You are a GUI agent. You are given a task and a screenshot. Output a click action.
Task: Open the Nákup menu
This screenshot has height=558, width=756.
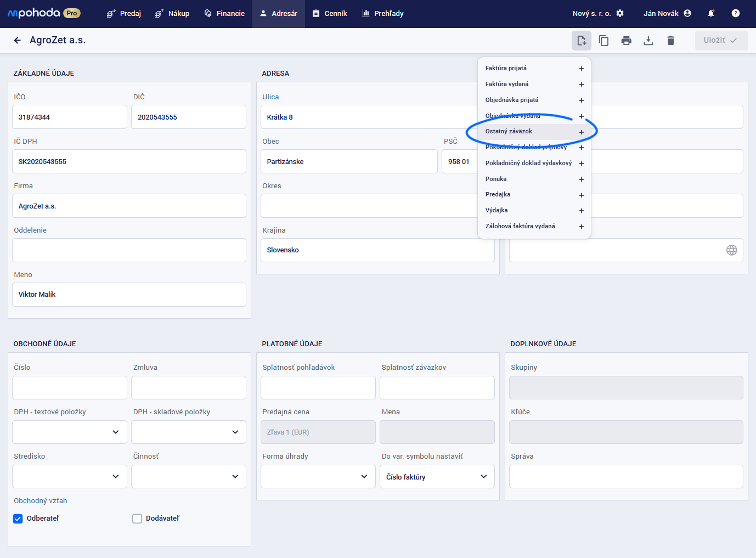[172, 14]
